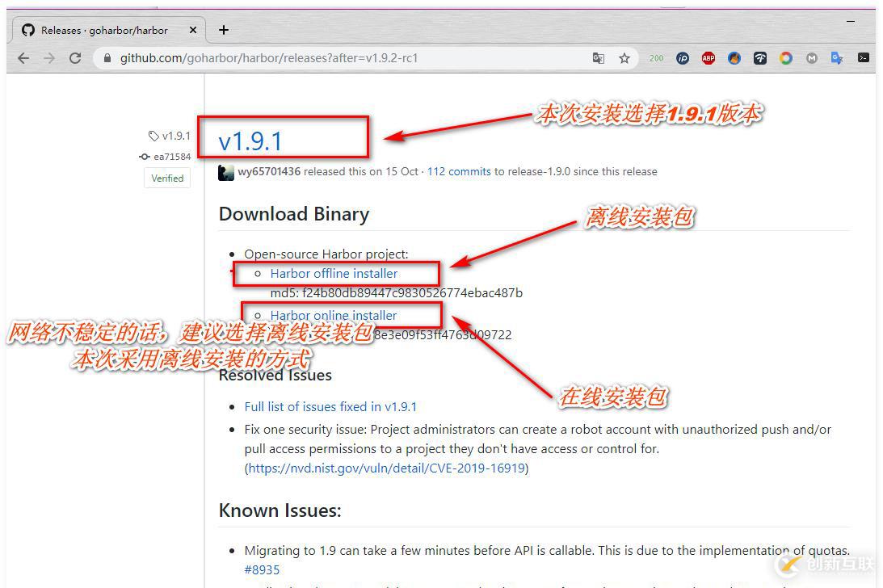Select the Releases · goharbor/harbor tab
This screenshot has height=588, width=883.
click(109, 30)
